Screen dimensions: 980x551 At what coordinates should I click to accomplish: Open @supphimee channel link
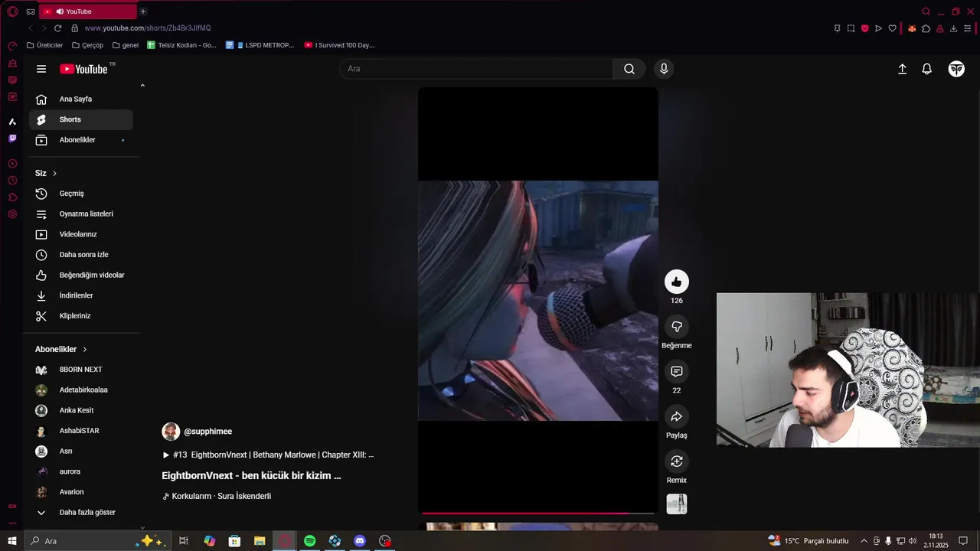coord(207,432)
